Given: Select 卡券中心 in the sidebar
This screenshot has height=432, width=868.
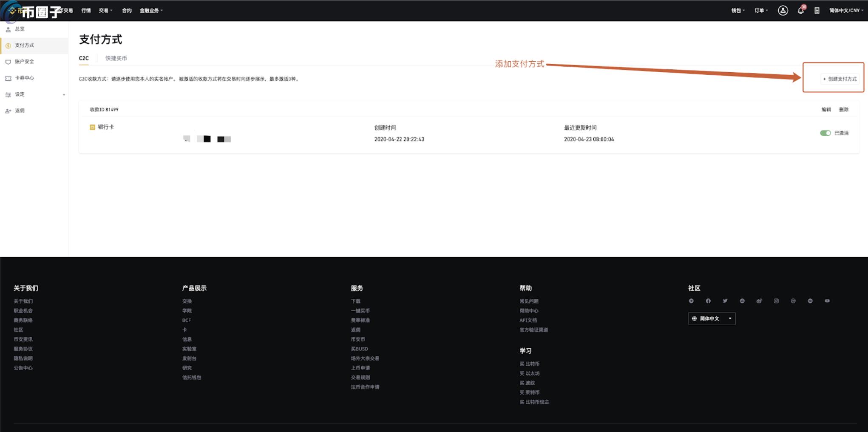Looking at the screenshot, I should [34, 78].
